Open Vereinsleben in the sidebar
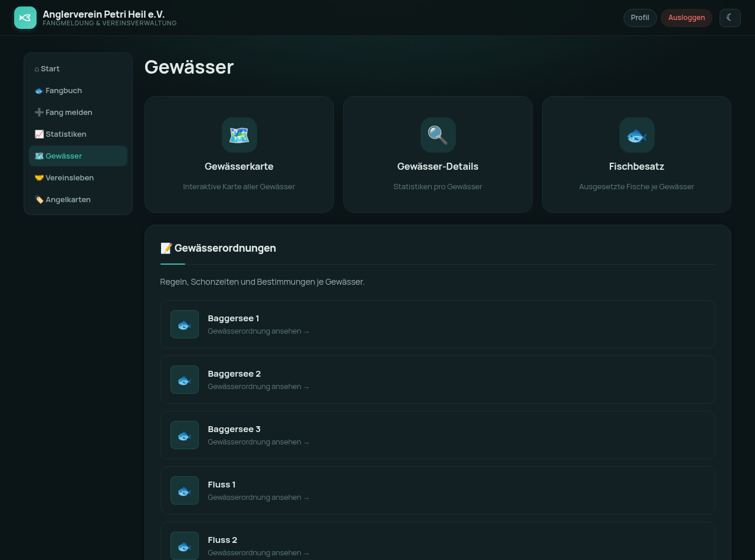 pyautogui.click(x=78, y=178)
